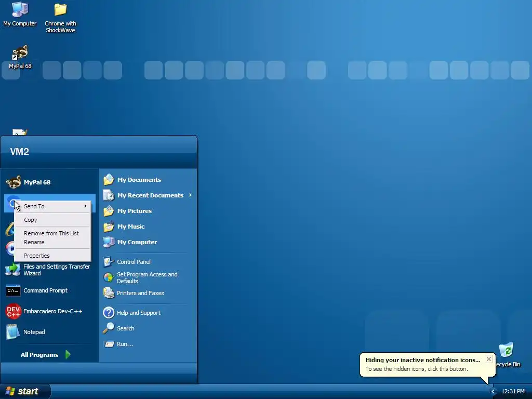This screenshot has width=532, height=399.
Task: Open My Computer in the Start menu
Action: pyautogui.click(x=109, y=242)
